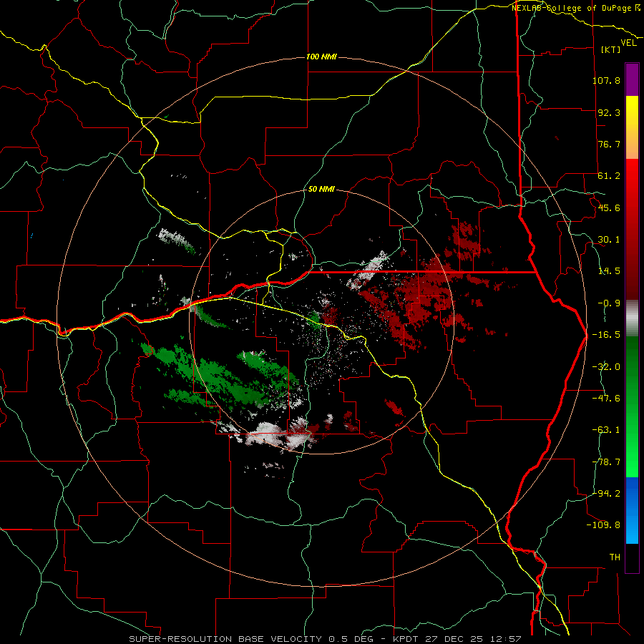644x644 pixels.
Task: Click the blue segment of the color bar
Action: 632,510
